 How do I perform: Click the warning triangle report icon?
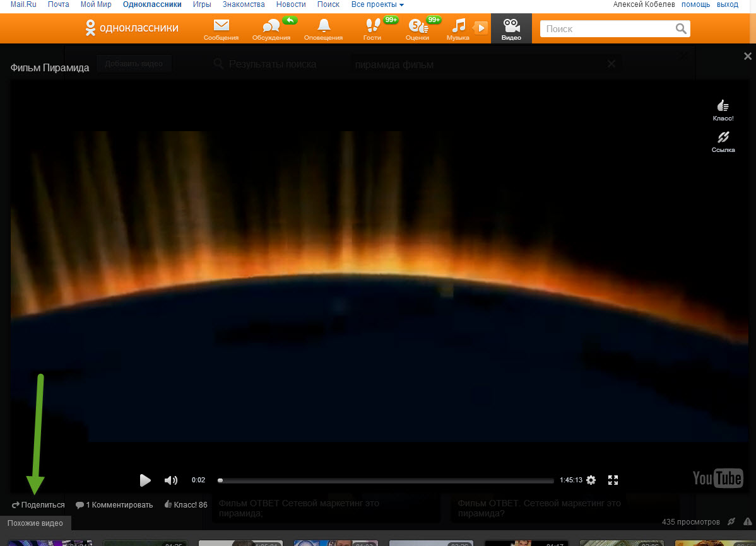tap(748, 521)
